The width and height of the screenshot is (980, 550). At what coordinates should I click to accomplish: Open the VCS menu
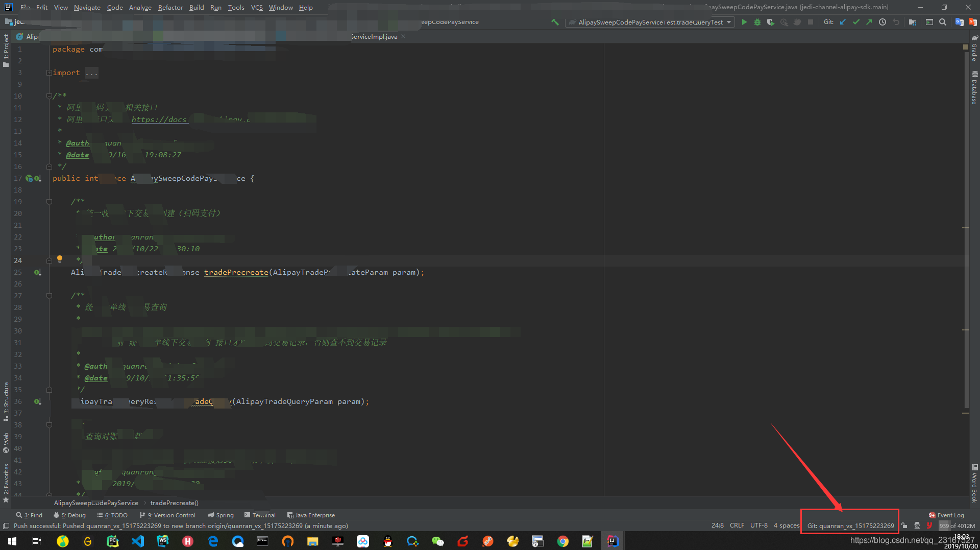[x=257, y=7]
